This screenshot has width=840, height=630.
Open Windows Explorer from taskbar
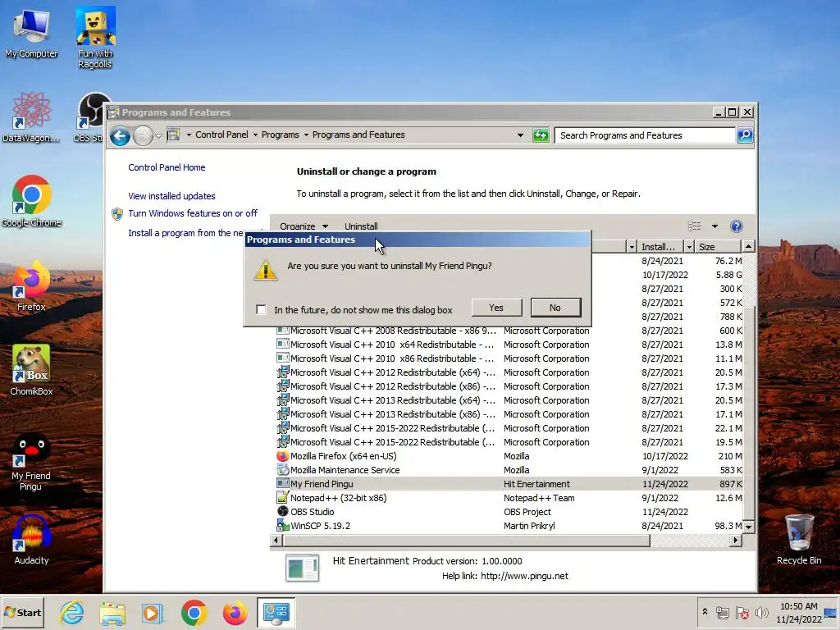112,612
